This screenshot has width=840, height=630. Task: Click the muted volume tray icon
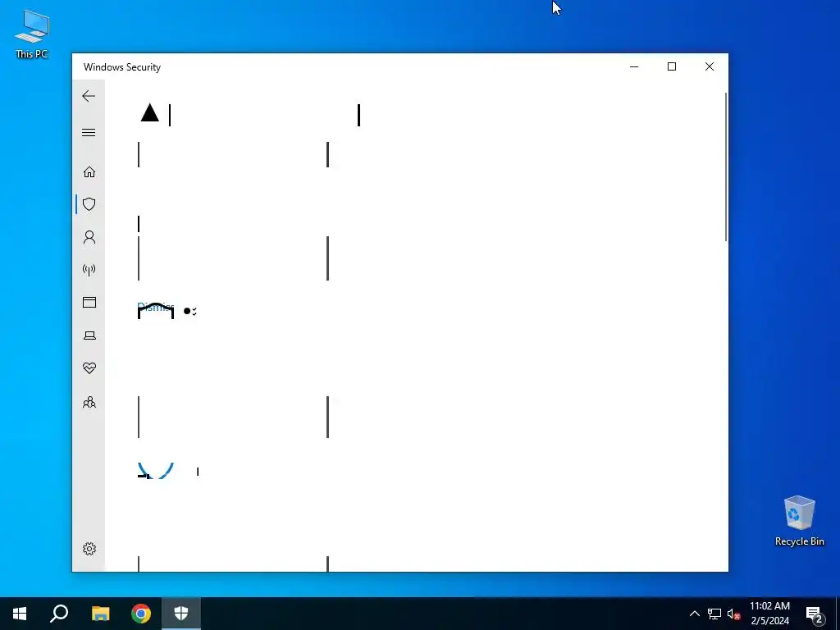click(733, 614)
